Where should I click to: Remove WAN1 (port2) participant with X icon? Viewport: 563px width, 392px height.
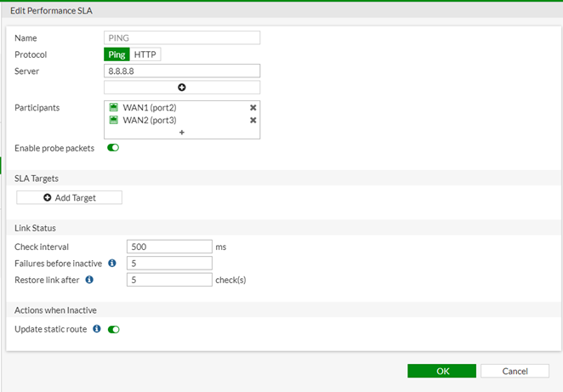(253, 108)
